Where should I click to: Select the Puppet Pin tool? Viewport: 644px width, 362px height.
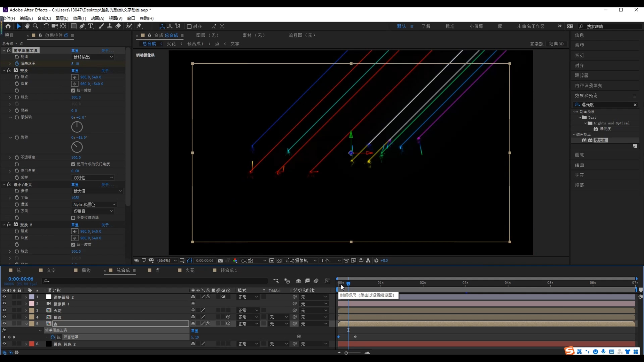tap(139, 26)
